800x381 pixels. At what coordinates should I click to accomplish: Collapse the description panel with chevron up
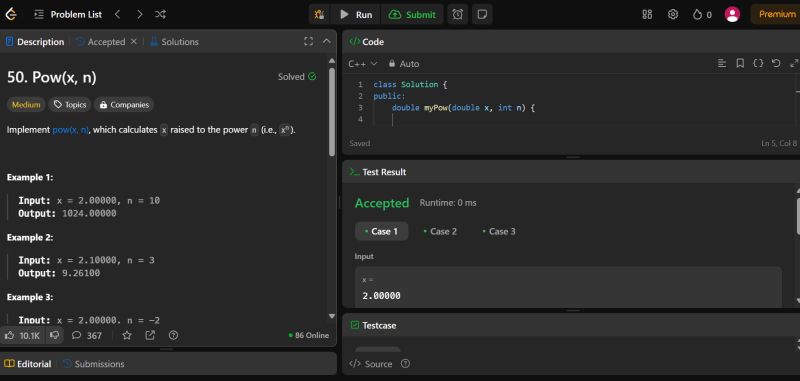point(327,41)
